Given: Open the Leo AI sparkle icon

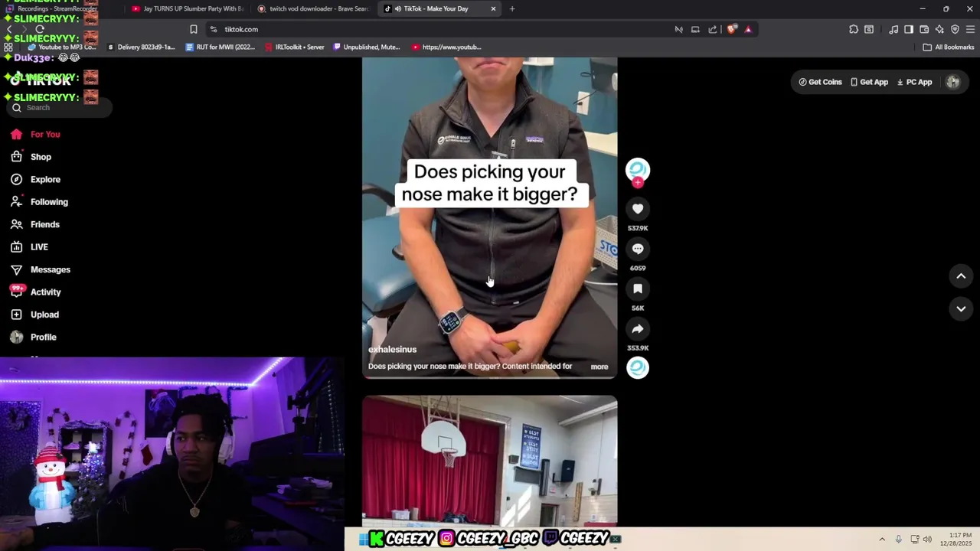Looking at the screenshot, I should coord(939,29).
